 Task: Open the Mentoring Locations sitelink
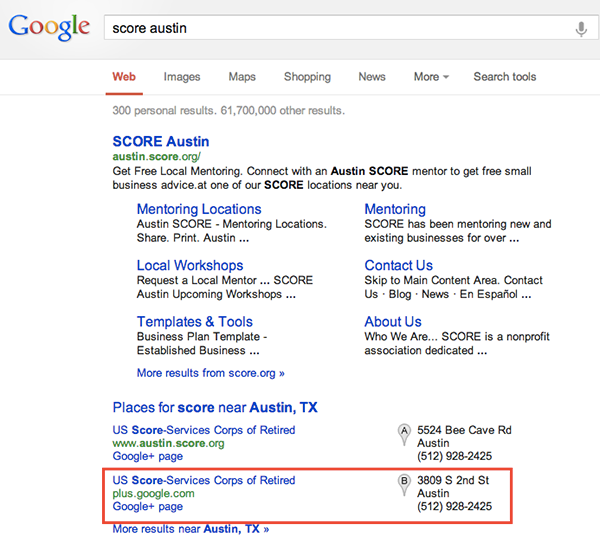tap(199, 209)
